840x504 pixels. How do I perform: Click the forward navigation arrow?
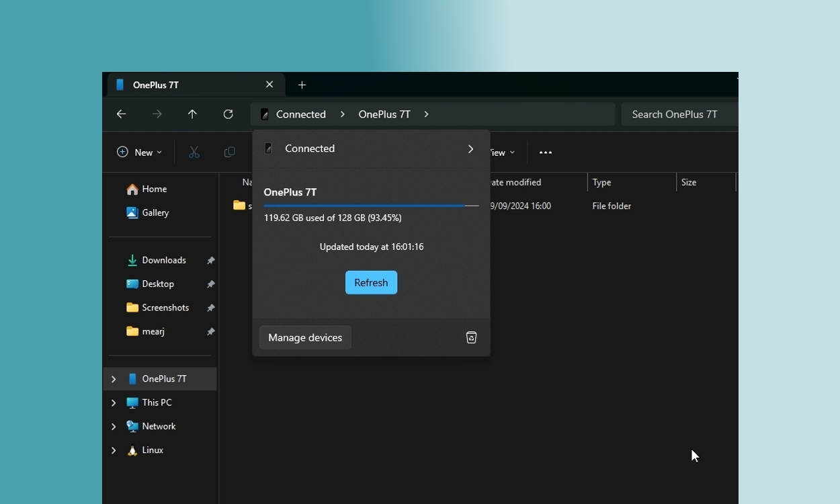tap(157, 114)
